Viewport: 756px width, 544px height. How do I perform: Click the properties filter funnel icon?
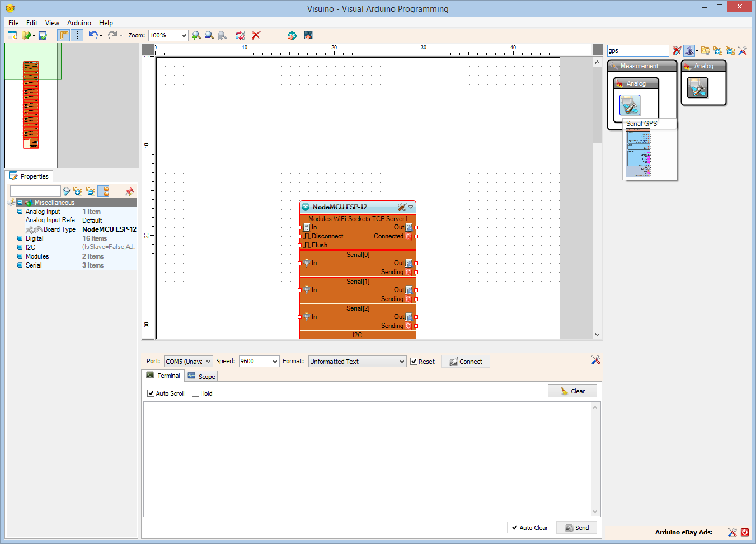click(x=67, y=191)
